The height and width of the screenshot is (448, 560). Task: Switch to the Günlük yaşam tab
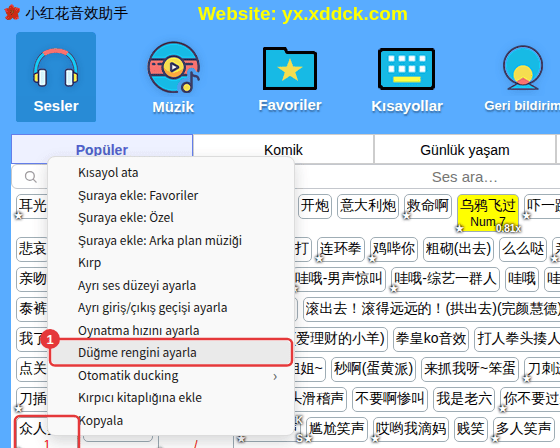click(x=465, y=150)
